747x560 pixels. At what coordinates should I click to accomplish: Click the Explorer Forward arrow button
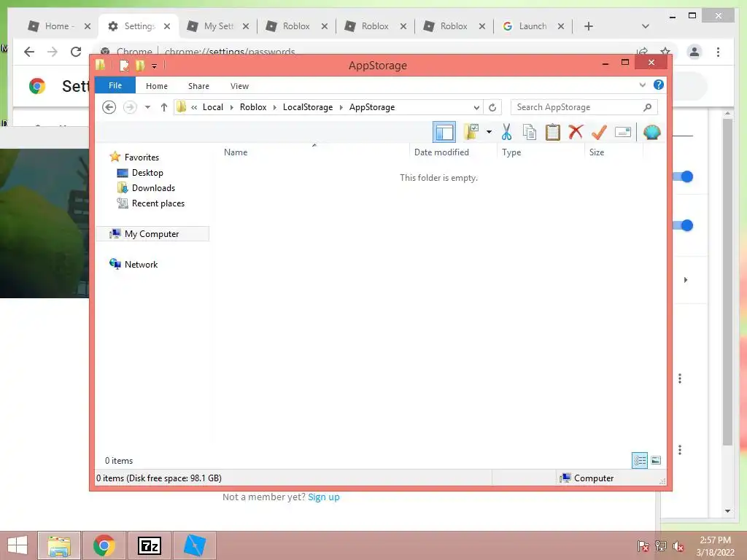[130, 107]
